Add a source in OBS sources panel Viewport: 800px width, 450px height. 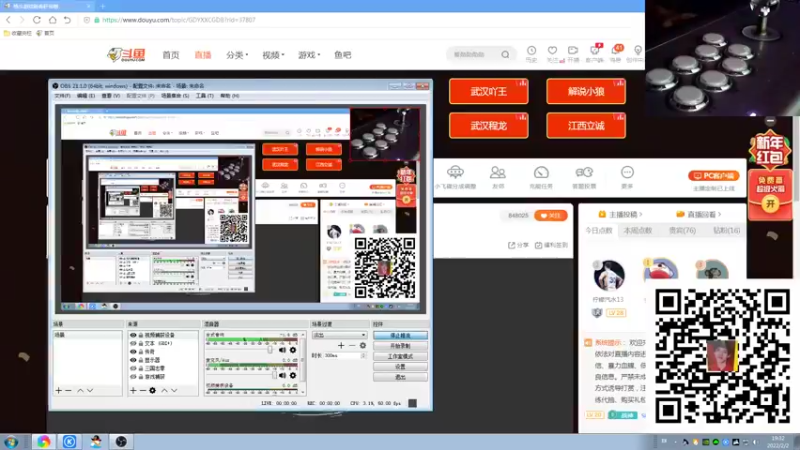point(133,390)
